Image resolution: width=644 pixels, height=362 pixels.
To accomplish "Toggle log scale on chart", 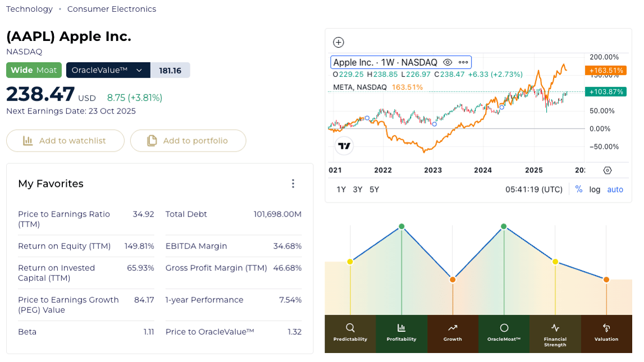I will click(595, 190).
